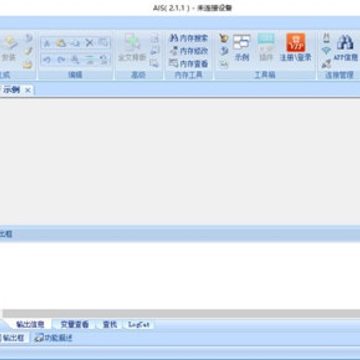Click the 插件 plugin icon

(x=266, y=48)
